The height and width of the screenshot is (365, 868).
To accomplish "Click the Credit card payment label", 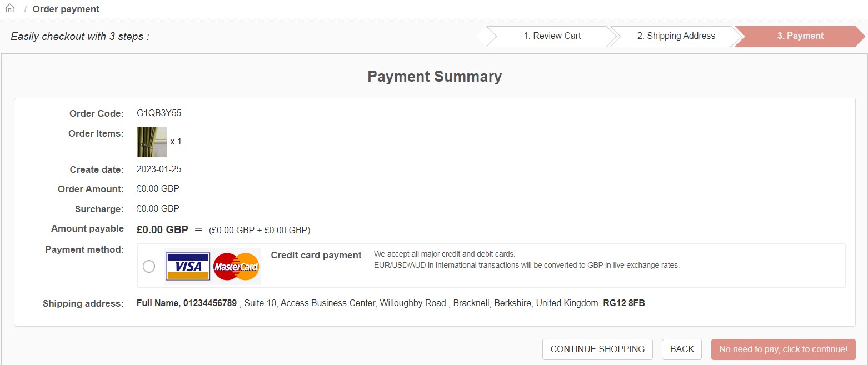I will point(316,256).
